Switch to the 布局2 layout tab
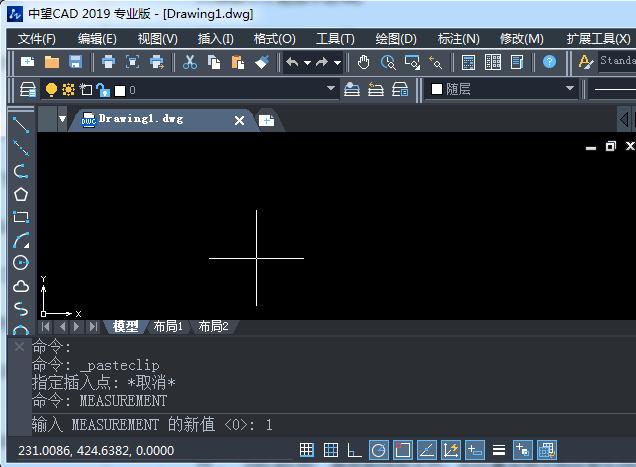 tap(213, 326)
